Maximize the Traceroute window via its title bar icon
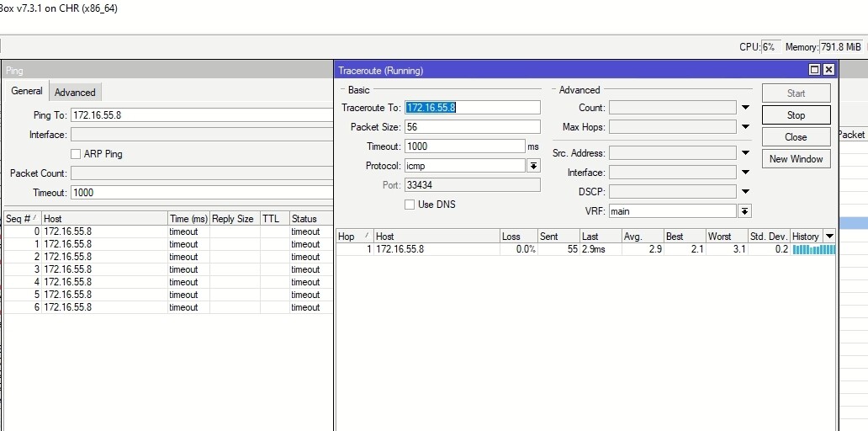 (x=814, y=70)
